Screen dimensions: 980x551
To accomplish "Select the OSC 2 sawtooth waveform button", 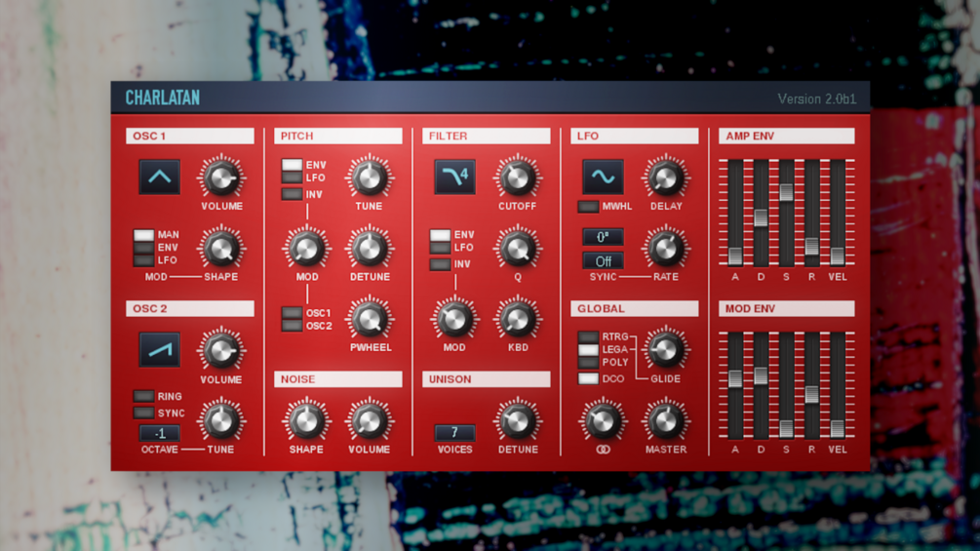I will (159, 350).
